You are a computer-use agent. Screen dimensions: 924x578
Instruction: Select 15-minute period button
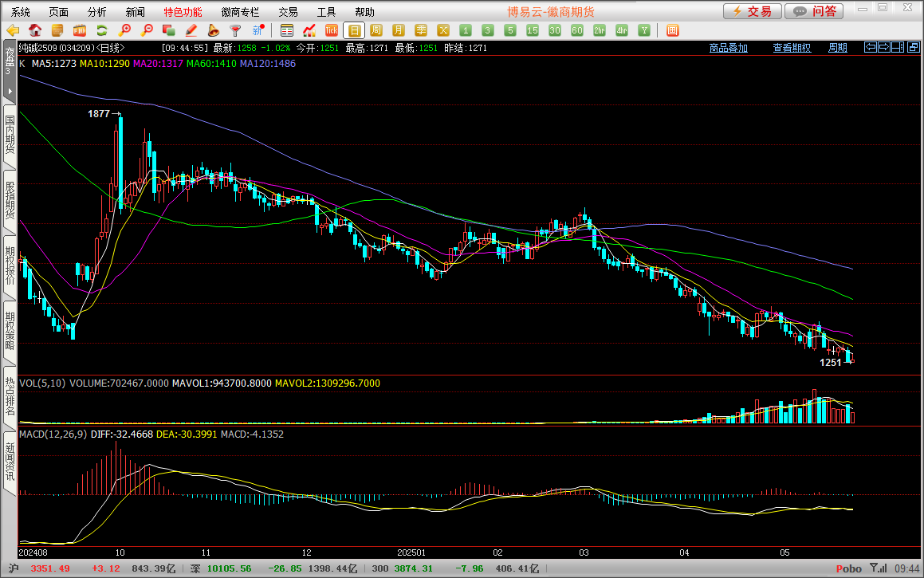[532, 30]
